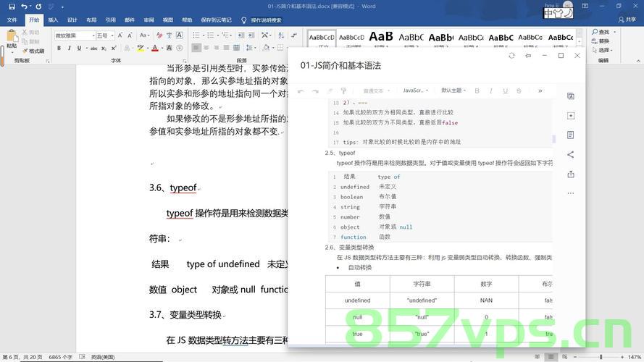Click the Undo arrow in quick access toolbar
Image resolution: width=644 pixels, height=362 pixels.
coord(24,7)
